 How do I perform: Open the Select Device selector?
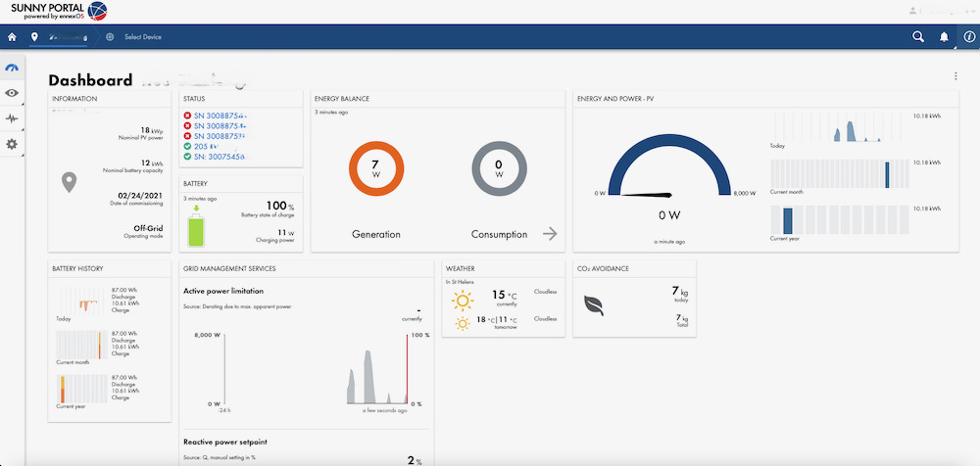(142, 37)
